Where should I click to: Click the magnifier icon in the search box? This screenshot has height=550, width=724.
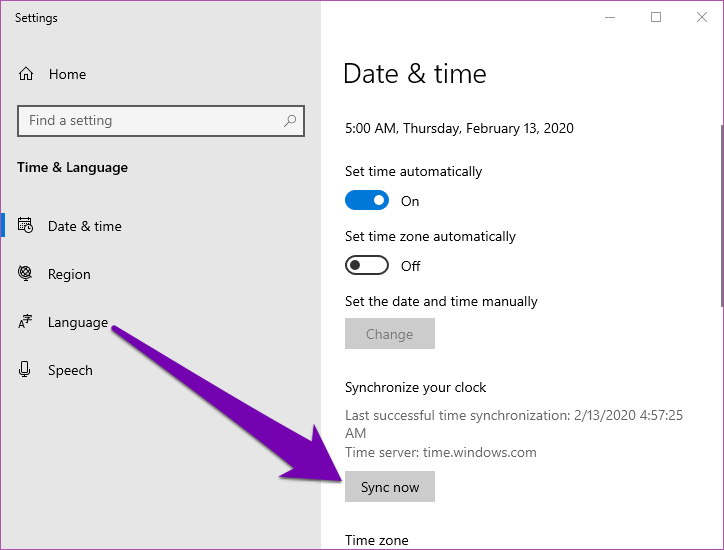click(290, 121)
